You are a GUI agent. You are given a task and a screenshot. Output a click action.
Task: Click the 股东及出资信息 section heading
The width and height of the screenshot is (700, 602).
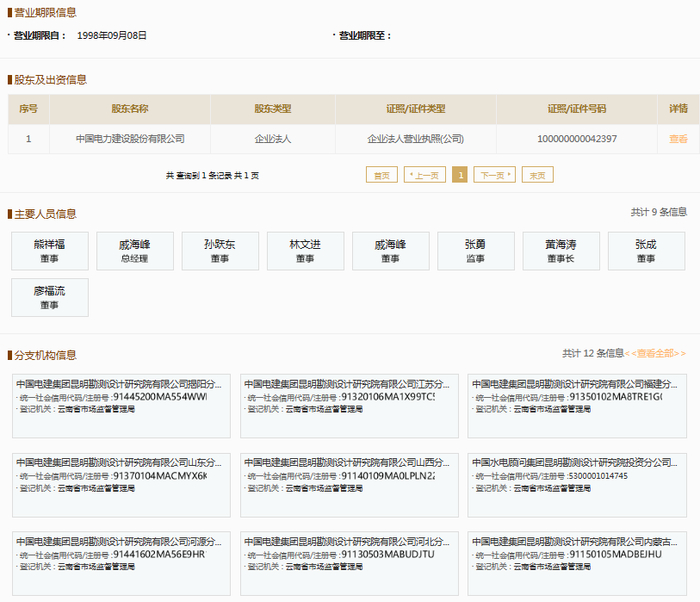[50, 79]
